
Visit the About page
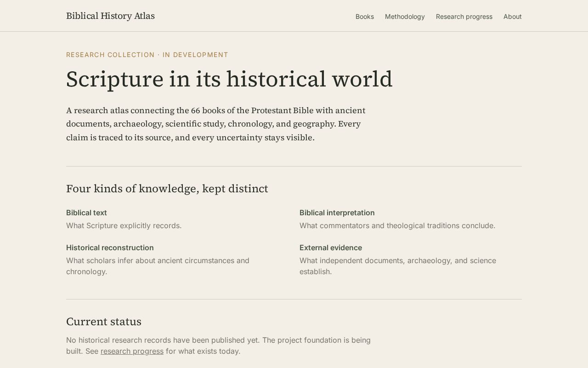coord(512,17)
